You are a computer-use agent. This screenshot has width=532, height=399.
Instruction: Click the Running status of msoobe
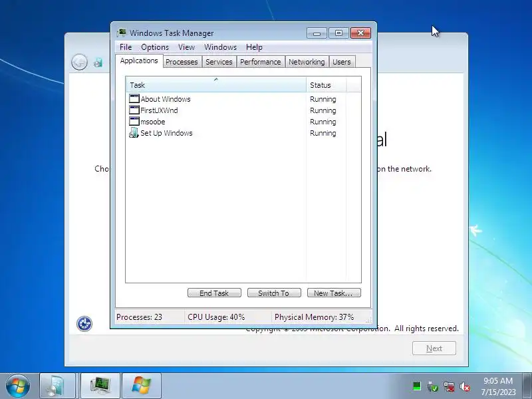(x=323, y=122)
